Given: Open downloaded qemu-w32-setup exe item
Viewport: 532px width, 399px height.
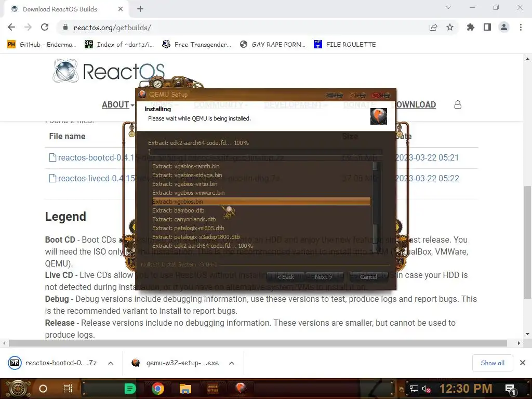Looking at the screenshot, I should [176, 363].
